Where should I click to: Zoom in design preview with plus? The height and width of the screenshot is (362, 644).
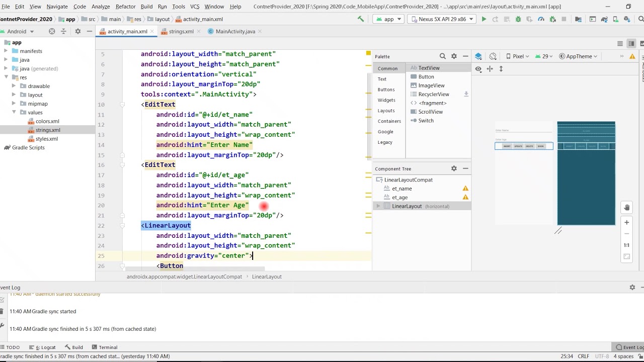pyautogui.click(x=626, y=222)
